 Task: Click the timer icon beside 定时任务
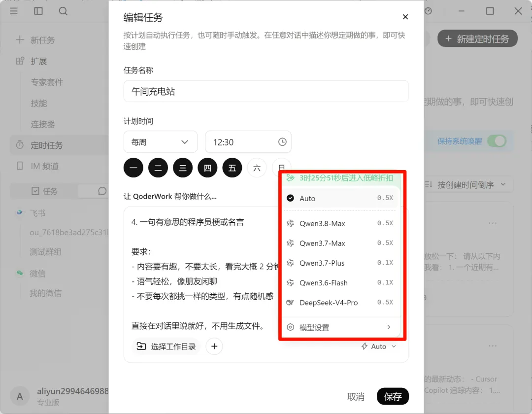coord(20,145)
